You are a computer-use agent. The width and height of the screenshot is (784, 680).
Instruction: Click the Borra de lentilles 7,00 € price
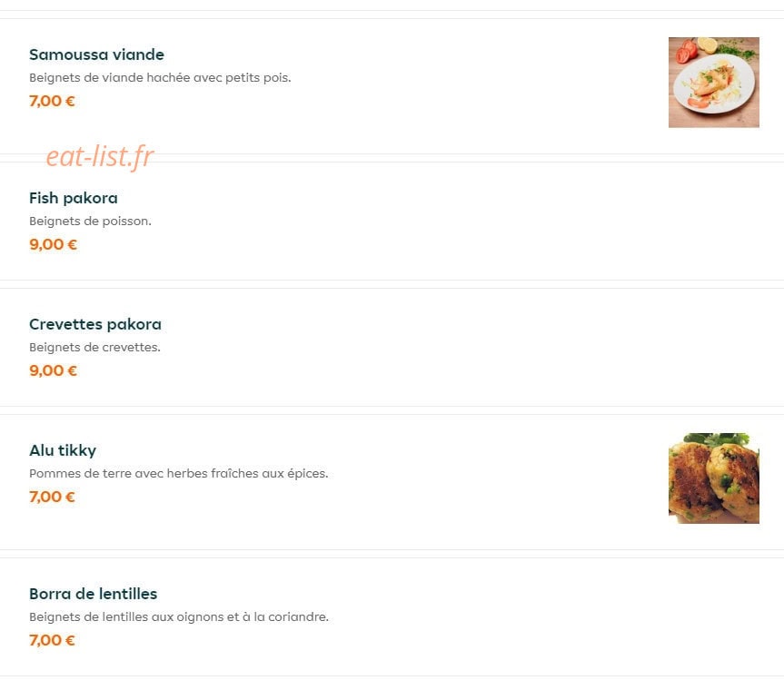pyautogui.click(x=52, y=640)
